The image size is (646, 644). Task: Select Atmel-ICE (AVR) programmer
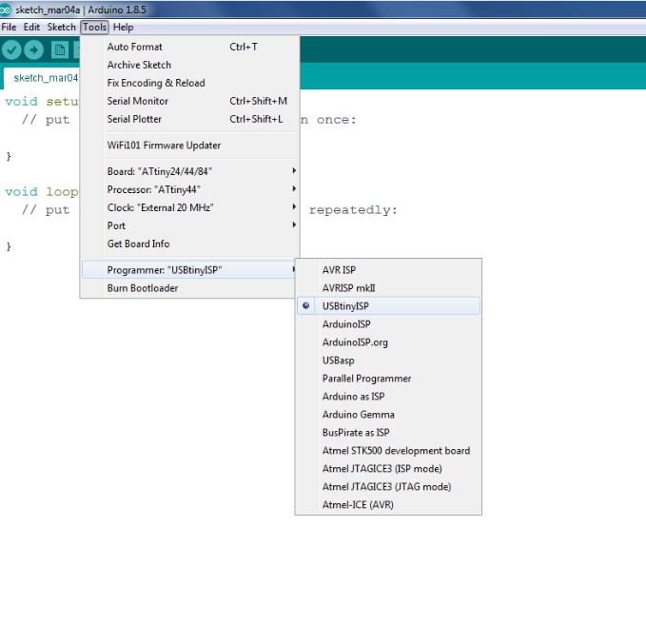[388, 505]
